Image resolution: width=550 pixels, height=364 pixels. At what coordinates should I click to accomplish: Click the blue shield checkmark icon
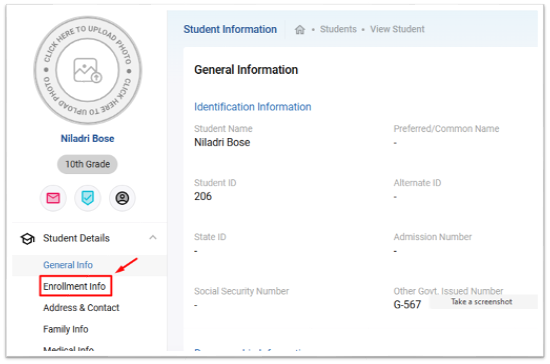pos(87,198)
